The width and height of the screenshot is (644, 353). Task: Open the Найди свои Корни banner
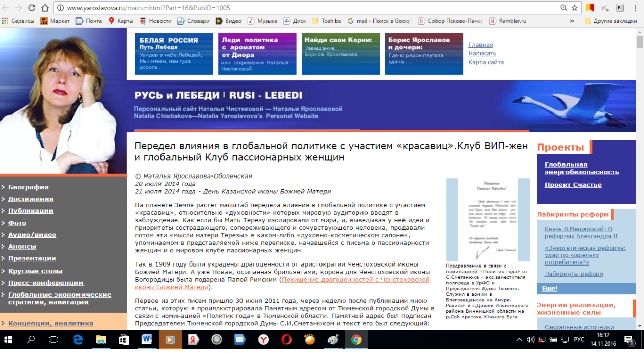pyautogui.click(x=341, y=54)
